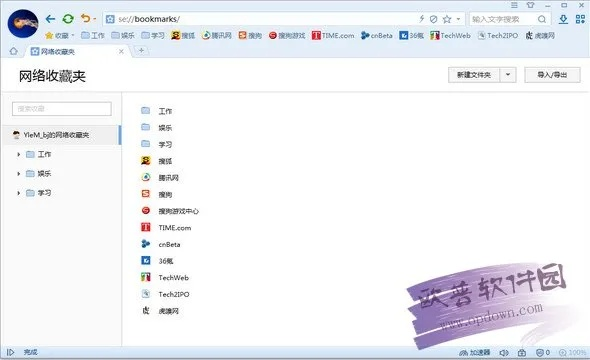Click the TechWeb icon in main list
The image size is (590, 360).
pyautogui.click(x=146, y=277)
